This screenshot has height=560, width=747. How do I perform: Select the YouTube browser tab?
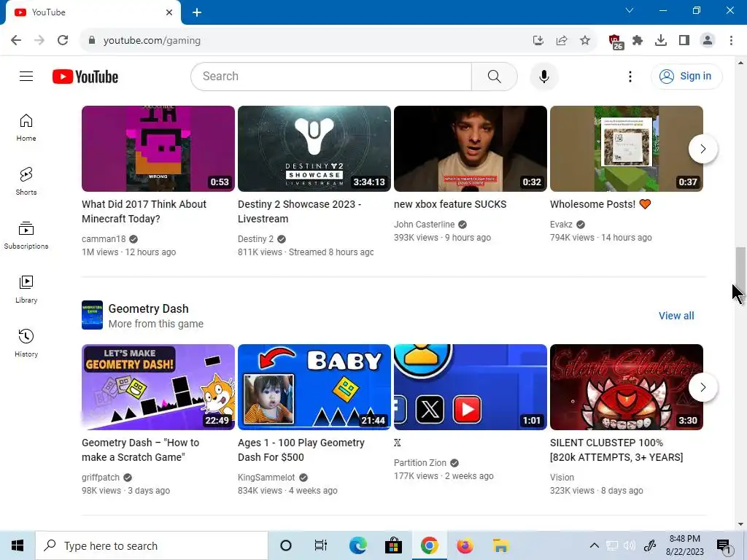coord(93,12)
